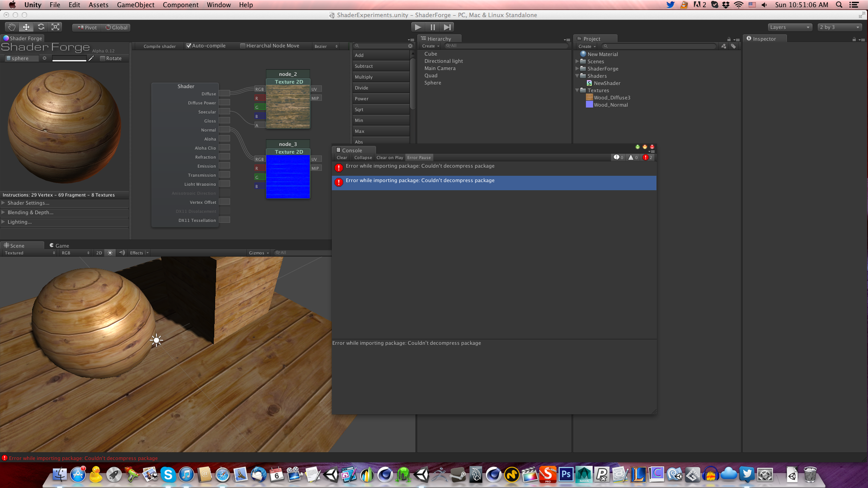Click Create in Hierarchy panel
Image resolution: width=868 pixels, height=488 pixels.
(430, 46)
